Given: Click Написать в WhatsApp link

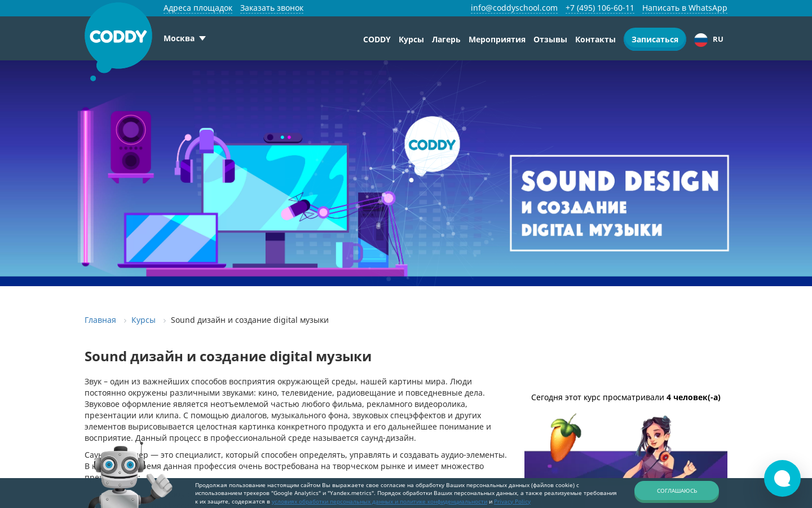Looking at the screenshot, I should [x=685, y=8].
